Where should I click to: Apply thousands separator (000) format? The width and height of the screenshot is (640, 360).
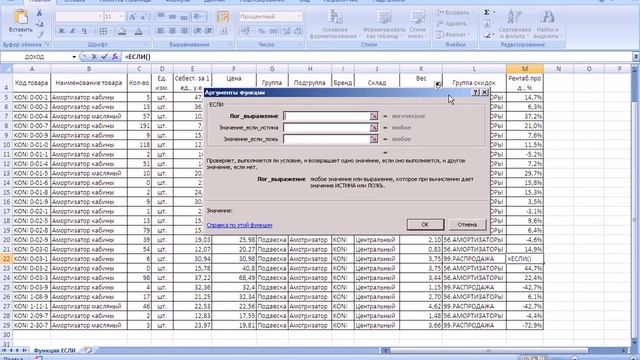(273, 31)
